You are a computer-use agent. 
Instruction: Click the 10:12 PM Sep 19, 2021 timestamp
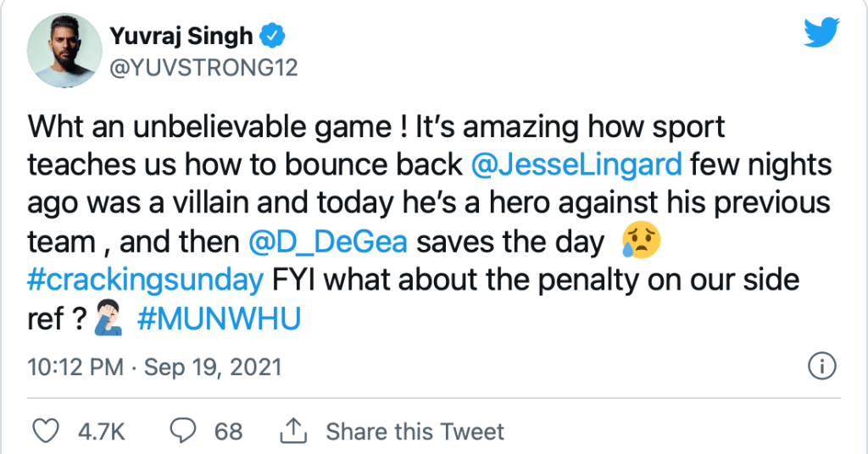[154, 368]
